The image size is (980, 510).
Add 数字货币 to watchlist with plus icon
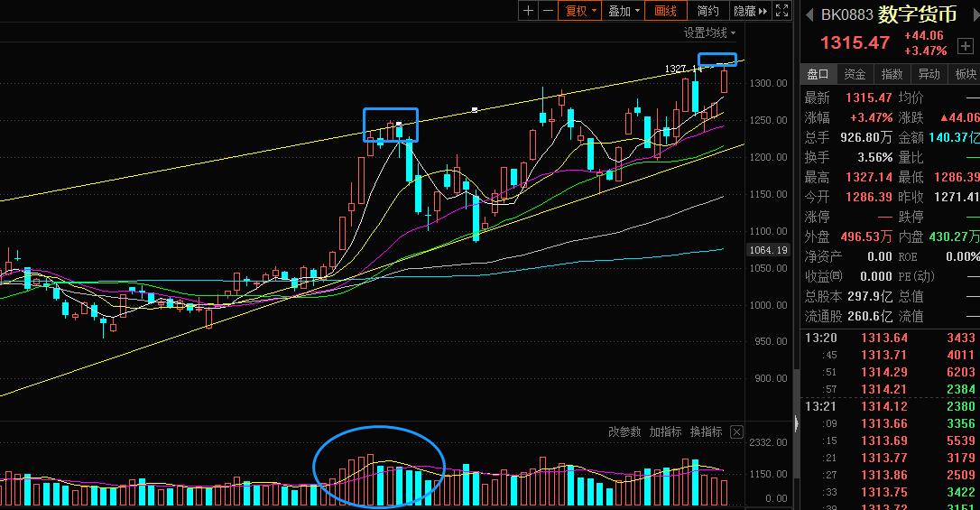(965, 46)
